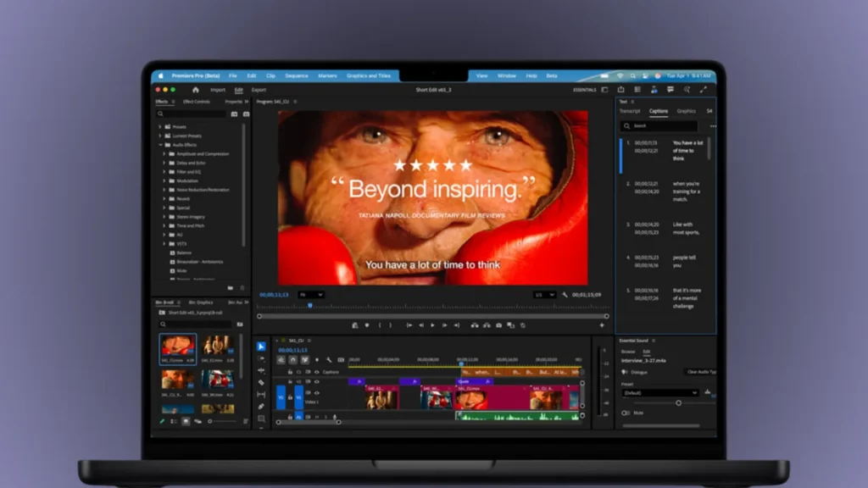Toggle track output visibility on Video 1

[316, 392]
